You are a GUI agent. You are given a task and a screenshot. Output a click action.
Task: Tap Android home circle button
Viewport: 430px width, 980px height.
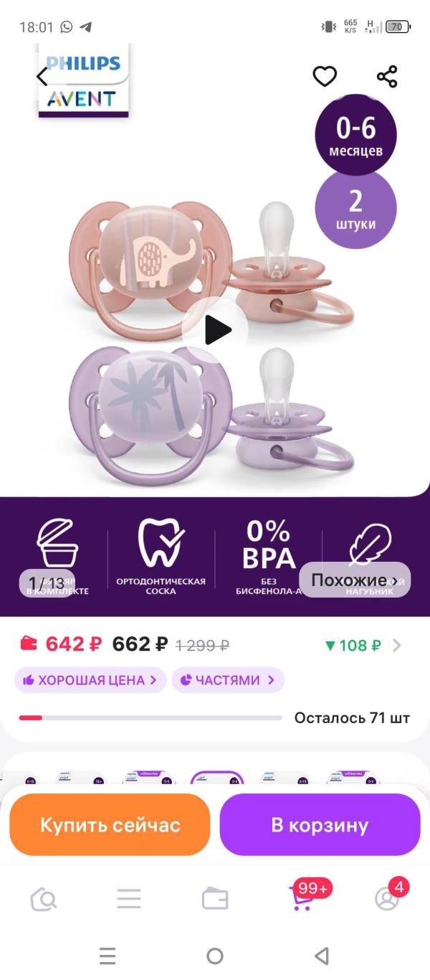click(x=215, y=956)
